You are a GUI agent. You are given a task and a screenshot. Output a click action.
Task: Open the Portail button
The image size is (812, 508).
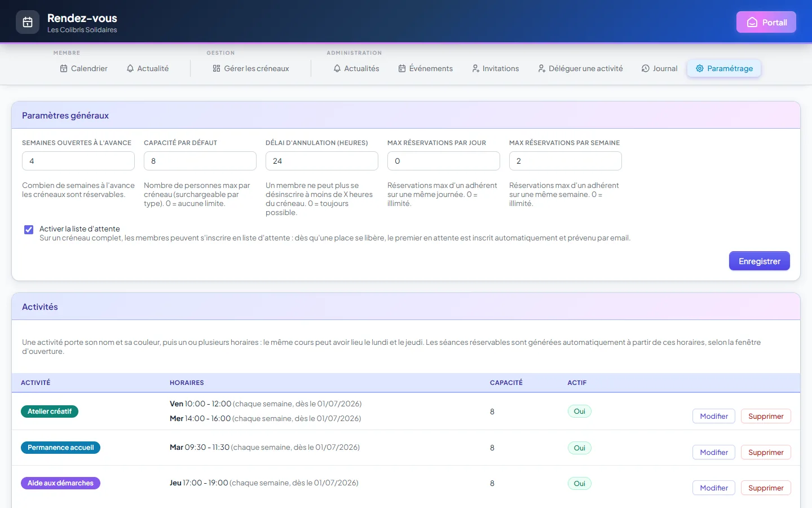tap(766, 22)
